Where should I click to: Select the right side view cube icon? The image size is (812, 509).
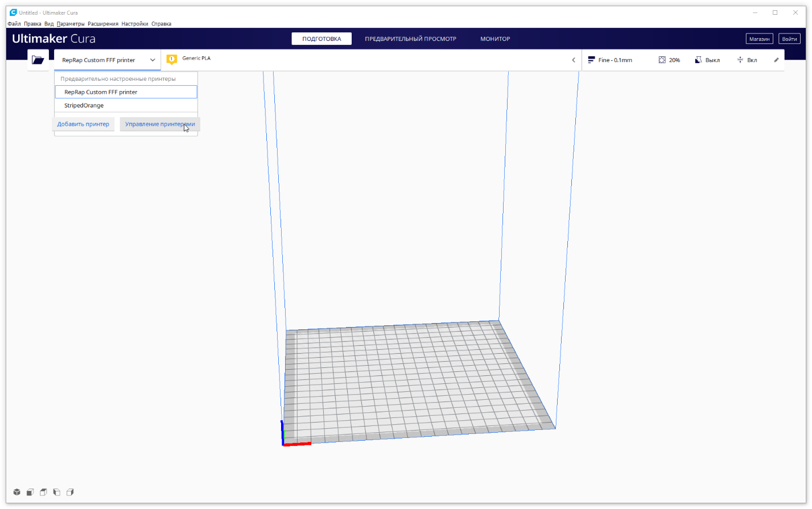[70, 492]
